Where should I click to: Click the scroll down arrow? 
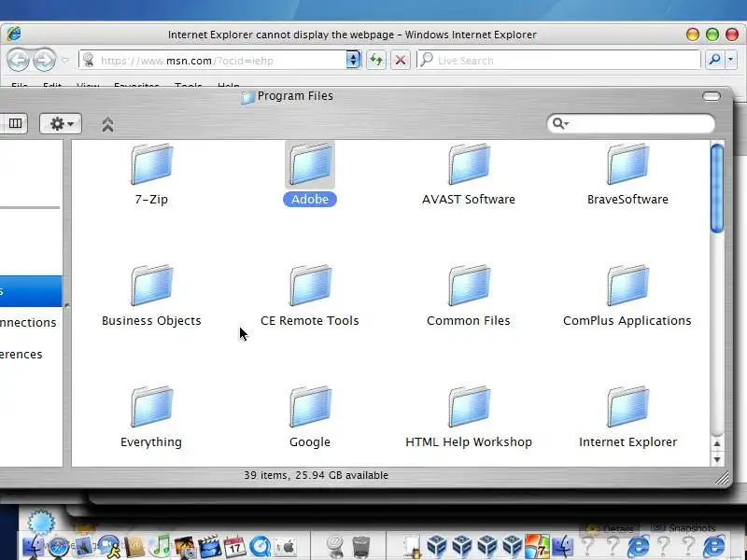click(717, 459)
